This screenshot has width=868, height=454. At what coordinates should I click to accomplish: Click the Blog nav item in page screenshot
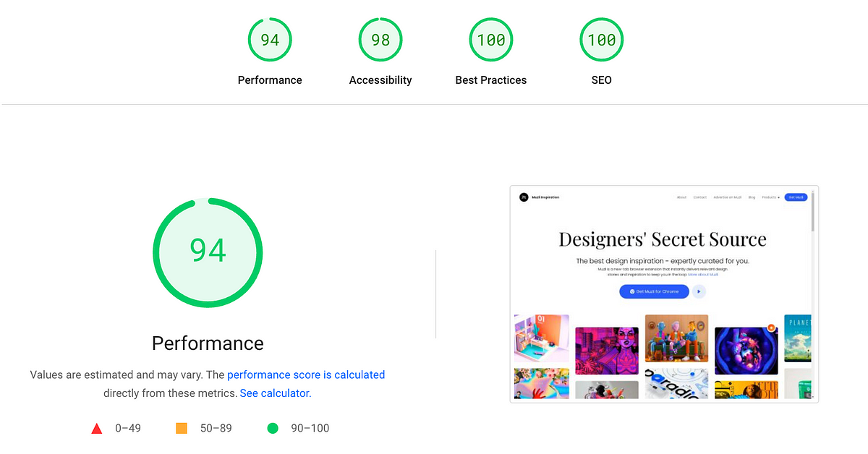752,197
